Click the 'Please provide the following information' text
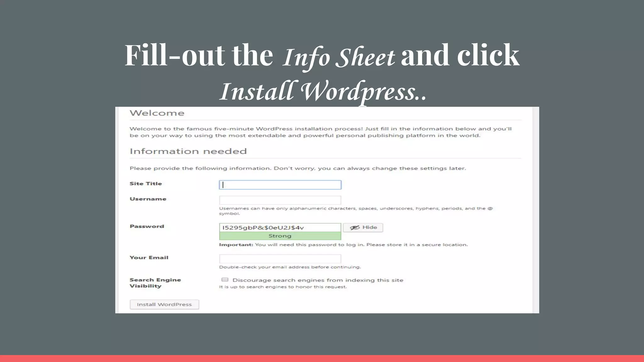Image resolution: width=644 pixels, height=362 pixels. click(x=298, y=168)
